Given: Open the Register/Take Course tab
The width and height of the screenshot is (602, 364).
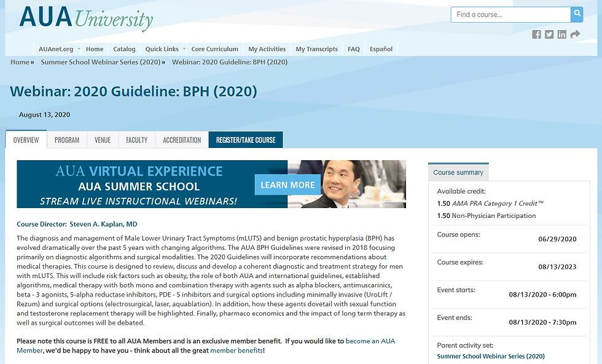Looking at the screenshot, I should 246,140.
